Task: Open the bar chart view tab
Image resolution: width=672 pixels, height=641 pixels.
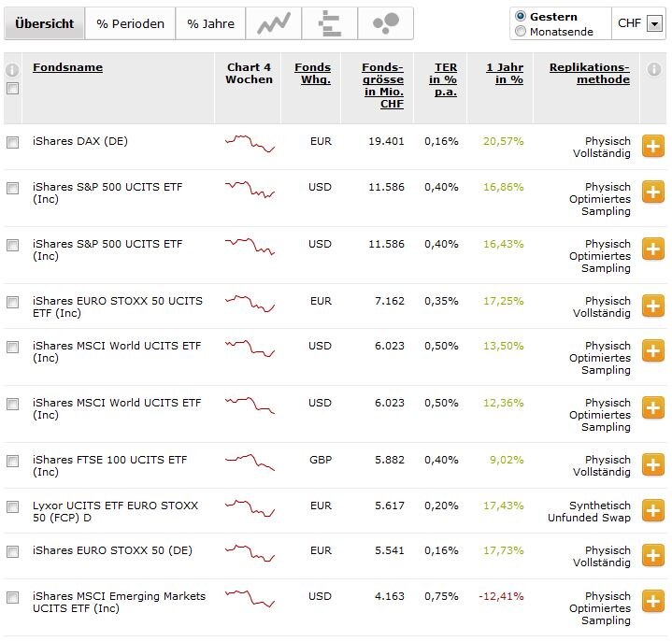Action: click(x=329, y=23)
